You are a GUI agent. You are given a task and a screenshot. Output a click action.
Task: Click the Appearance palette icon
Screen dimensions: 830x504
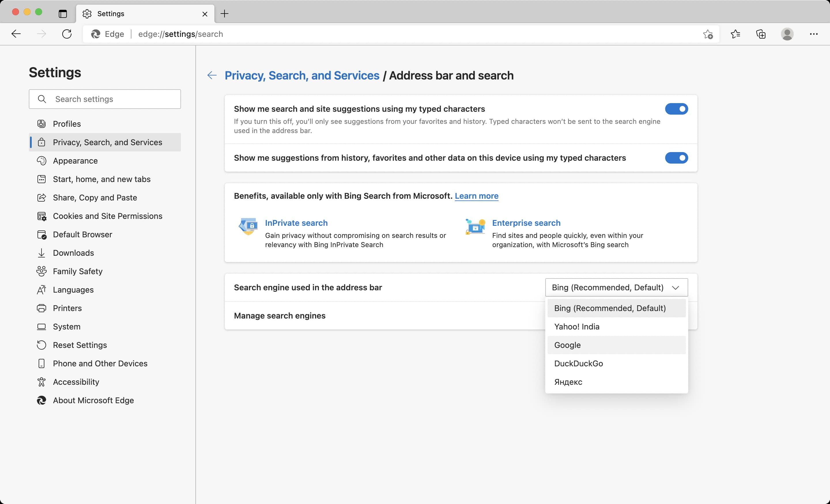pyautogui.click(x=41, y=161)
